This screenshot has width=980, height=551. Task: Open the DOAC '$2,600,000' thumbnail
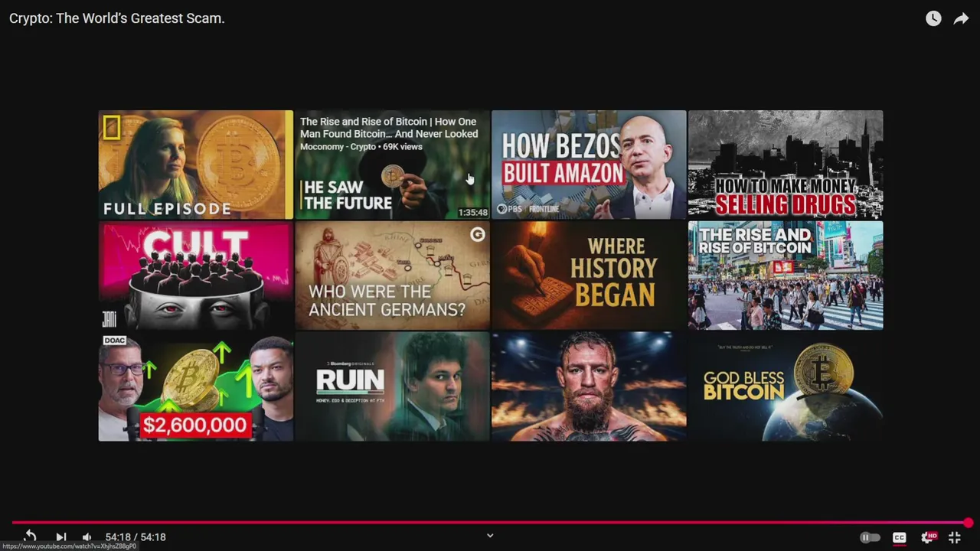click(x=195, y=386)
